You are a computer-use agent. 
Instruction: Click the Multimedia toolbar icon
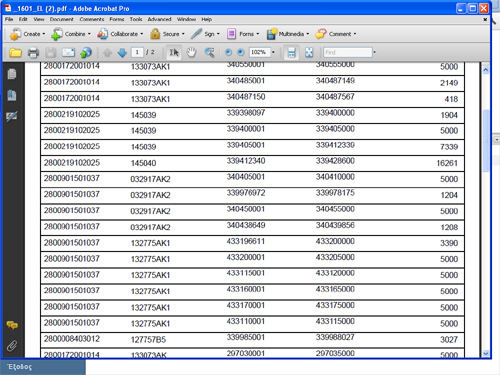coord(272,34)
